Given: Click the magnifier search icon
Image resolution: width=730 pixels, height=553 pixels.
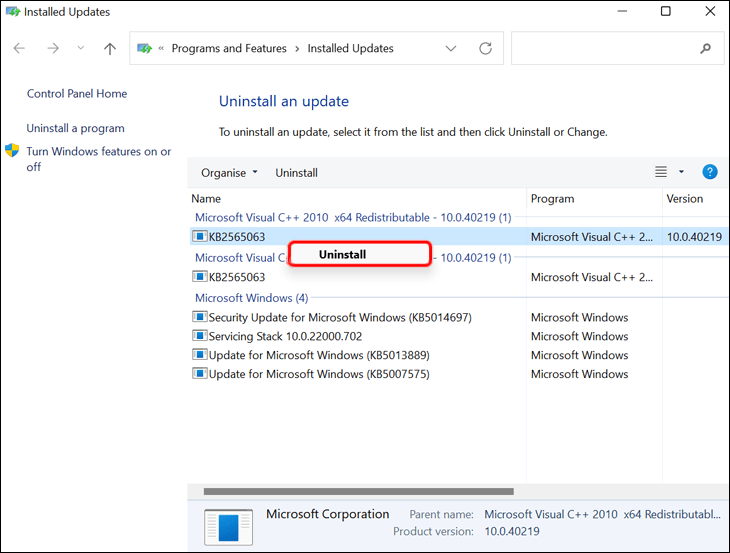Looking at the screenshot, I should pyautogui.click(x=705, y=48).
